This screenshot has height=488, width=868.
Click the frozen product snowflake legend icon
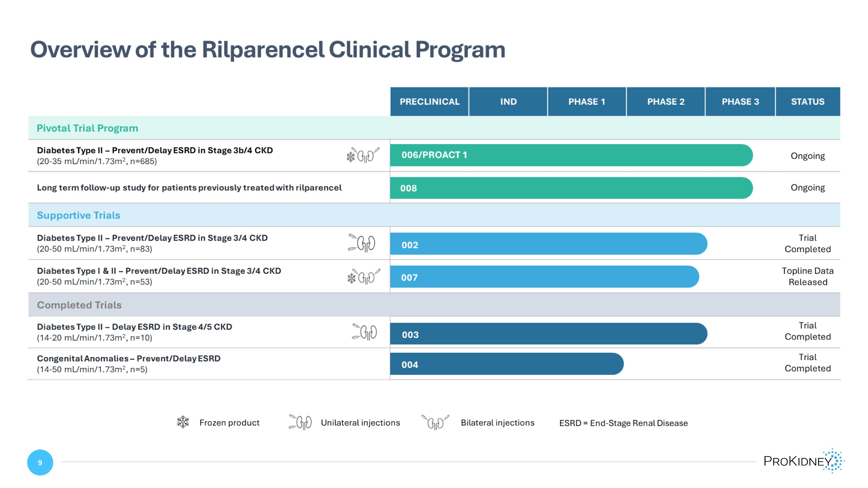183,422
